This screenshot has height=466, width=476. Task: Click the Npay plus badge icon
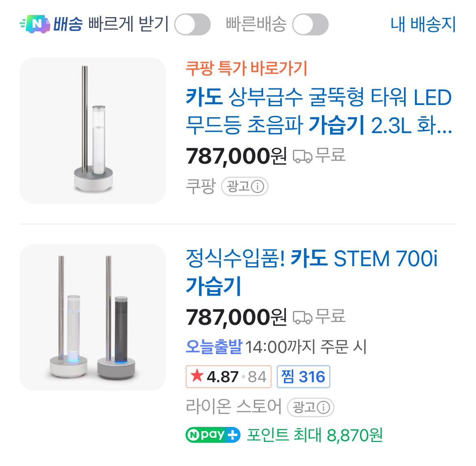tap(213, 435)
